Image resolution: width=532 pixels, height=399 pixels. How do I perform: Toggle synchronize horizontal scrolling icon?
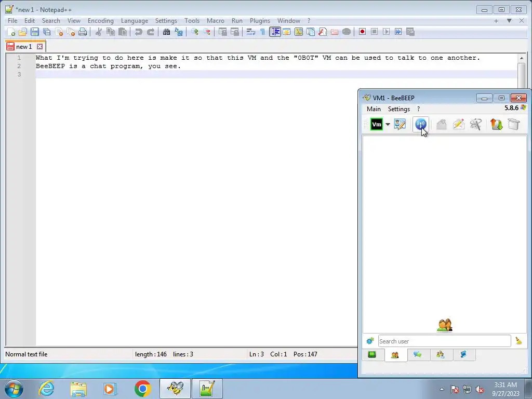[x=235, y=32]
